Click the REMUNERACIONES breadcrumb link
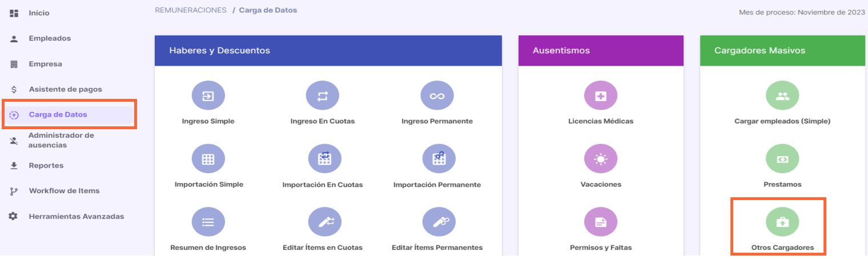 [x=191, y=10]
